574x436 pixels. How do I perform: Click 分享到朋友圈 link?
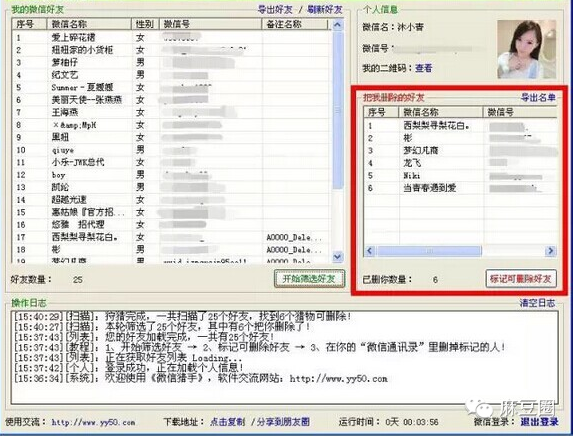pyautogui.click(x=283, y=422)
